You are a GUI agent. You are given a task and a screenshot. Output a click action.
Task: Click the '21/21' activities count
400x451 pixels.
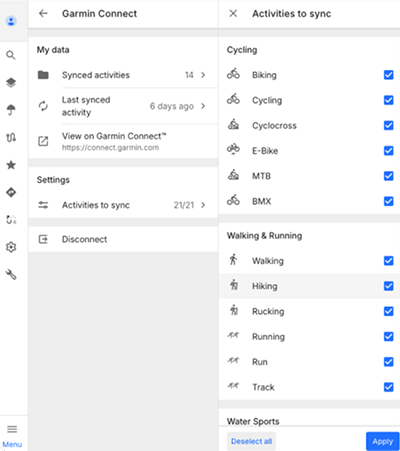click(x=184, y=205)
